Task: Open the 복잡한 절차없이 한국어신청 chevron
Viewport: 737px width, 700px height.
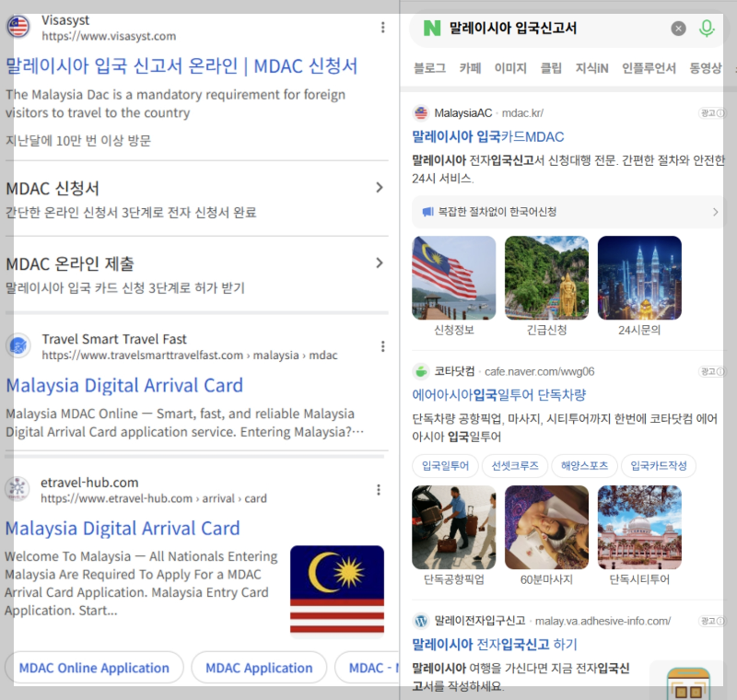Action: point(715,212)
